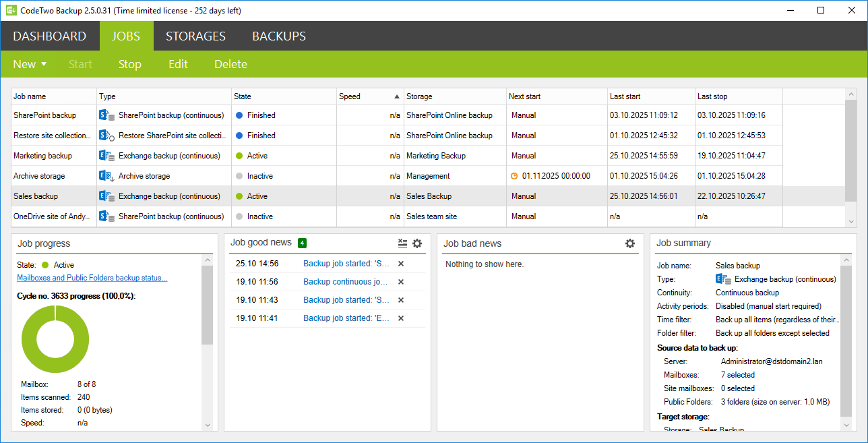Open Mailboxes and Public Folders backup status link

(92, 278)
